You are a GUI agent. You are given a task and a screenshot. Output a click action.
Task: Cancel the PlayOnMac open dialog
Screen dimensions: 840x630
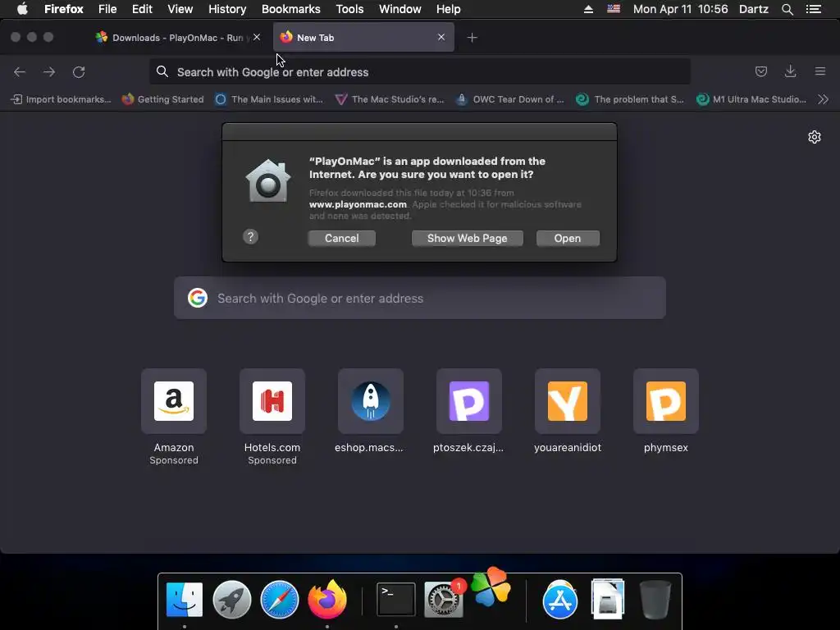coord(342,239)
